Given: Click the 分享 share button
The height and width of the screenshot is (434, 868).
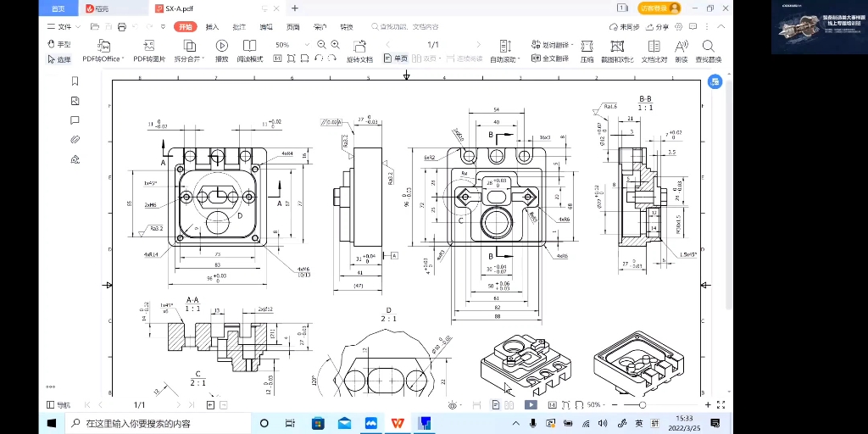Looking at the screenshot, I should click(x=657, y=26).
